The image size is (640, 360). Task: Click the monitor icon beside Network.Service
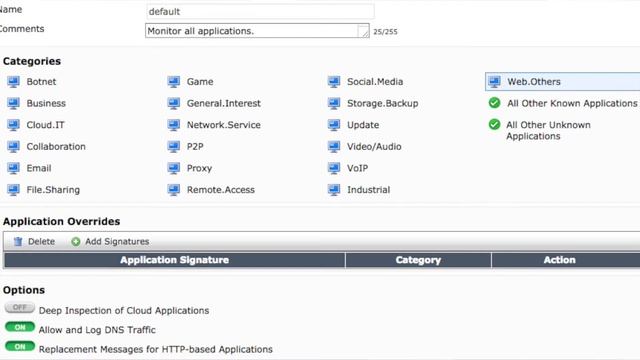[x=174, y=125]
